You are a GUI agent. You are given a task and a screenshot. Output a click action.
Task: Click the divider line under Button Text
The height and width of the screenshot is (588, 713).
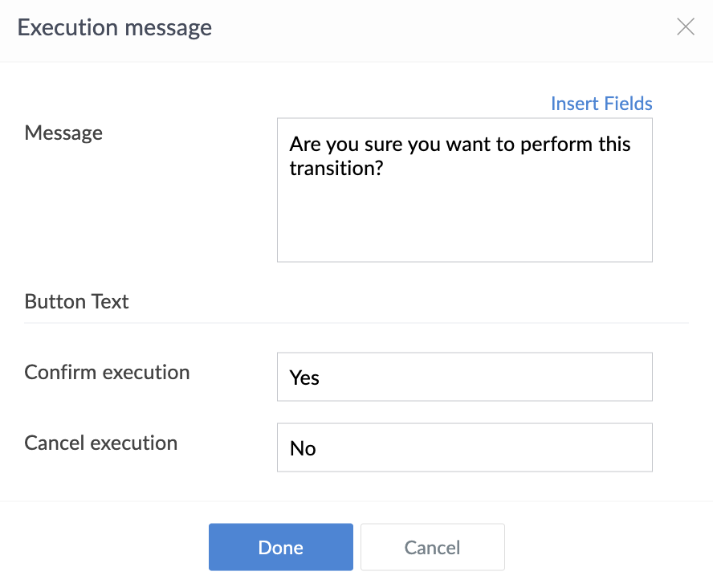pyautogui.click(x=356, y=323)
